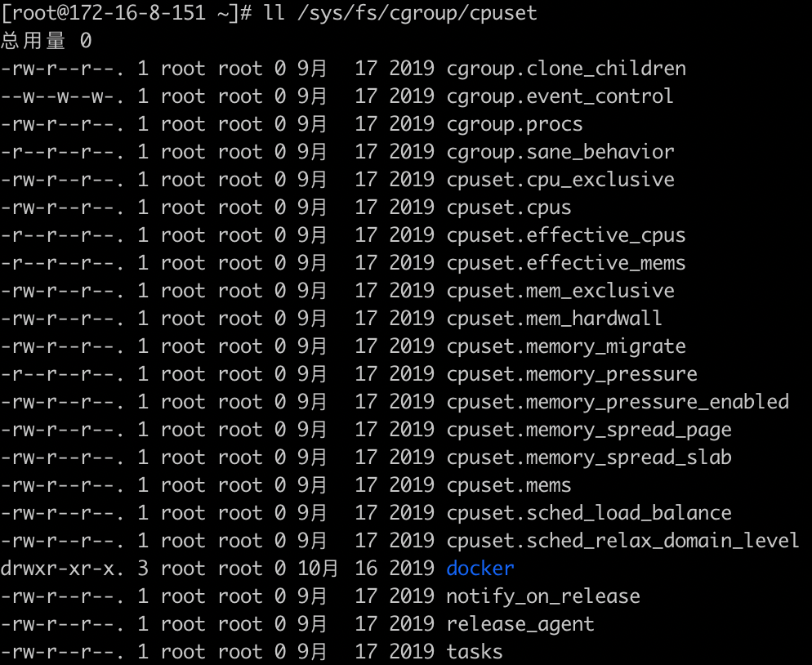Click the cpuset.cpu_exclusive entry
Viewport: 812px width, 665px height.
pyautogui.click(x=560, y=180)
